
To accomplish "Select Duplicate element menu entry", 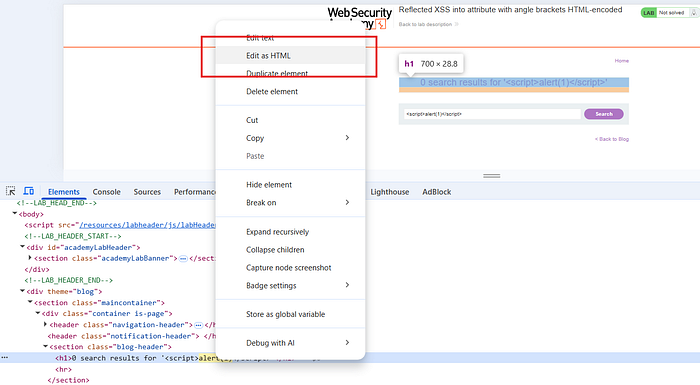I will coord(290,74).
